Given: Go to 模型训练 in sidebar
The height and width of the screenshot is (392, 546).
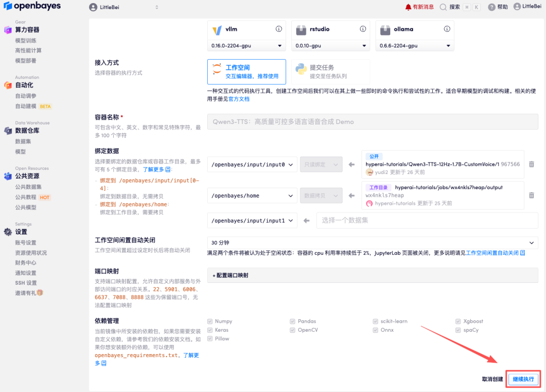Looking at the screenshot, I should pyautogui.click(x=25, y=40).
